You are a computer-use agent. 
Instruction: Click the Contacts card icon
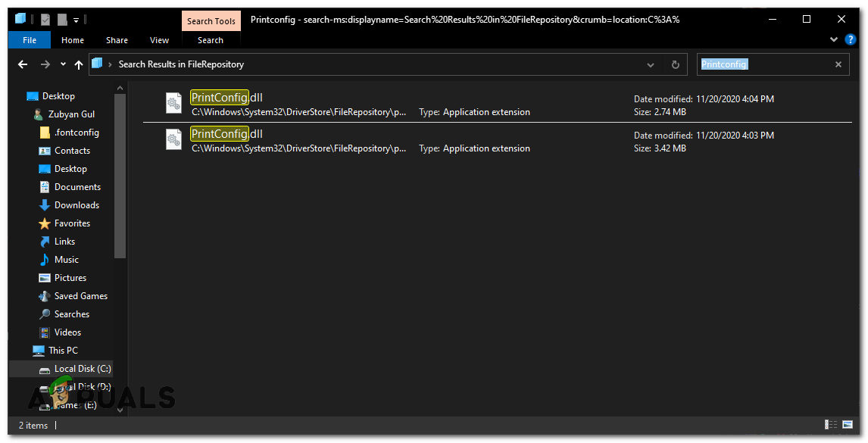45,151
